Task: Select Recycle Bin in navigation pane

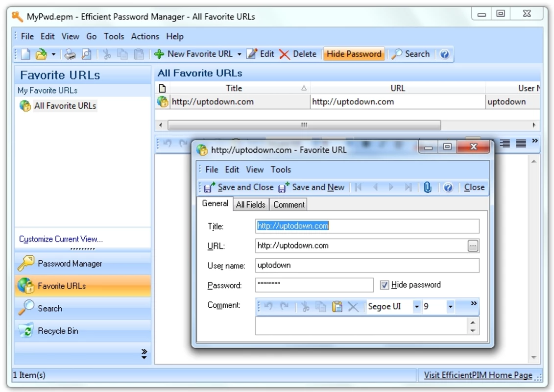Action: [83, 331]
